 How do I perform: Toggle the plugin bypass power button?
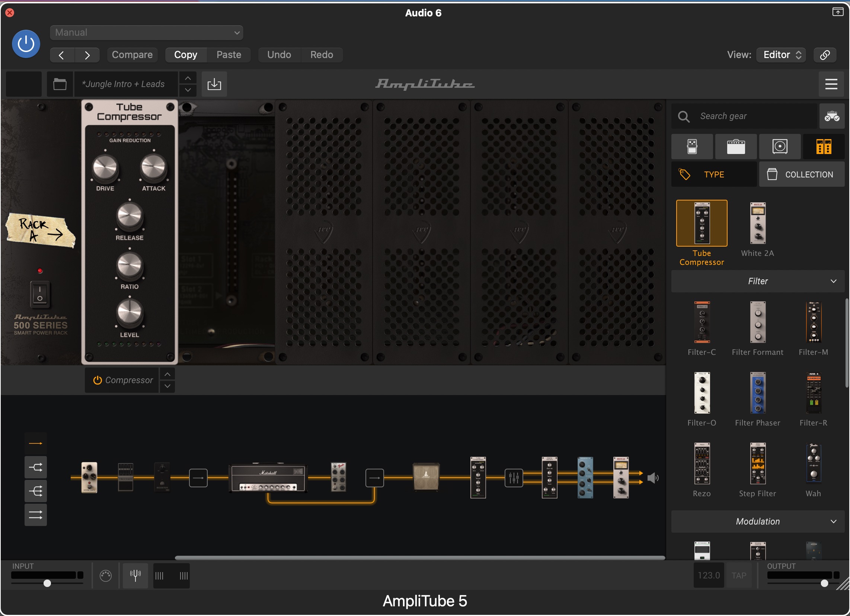26,44
